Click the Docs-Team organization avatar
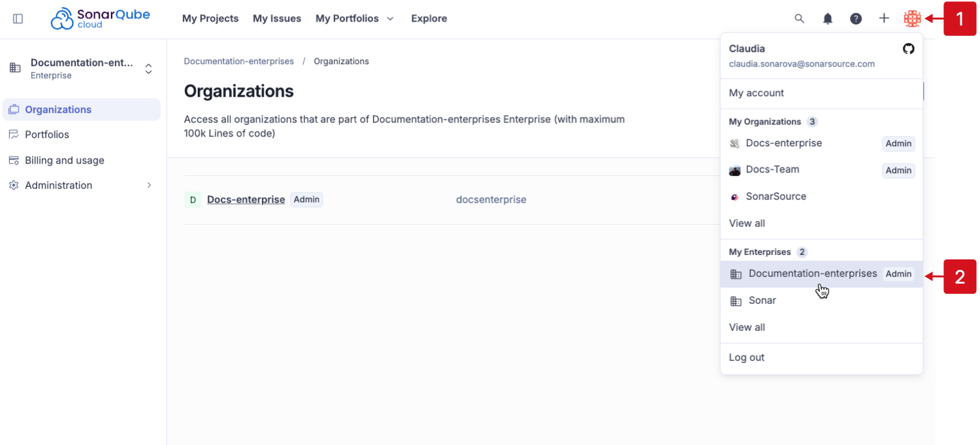This screenshot has width=980, height=445. pos(735,171)
